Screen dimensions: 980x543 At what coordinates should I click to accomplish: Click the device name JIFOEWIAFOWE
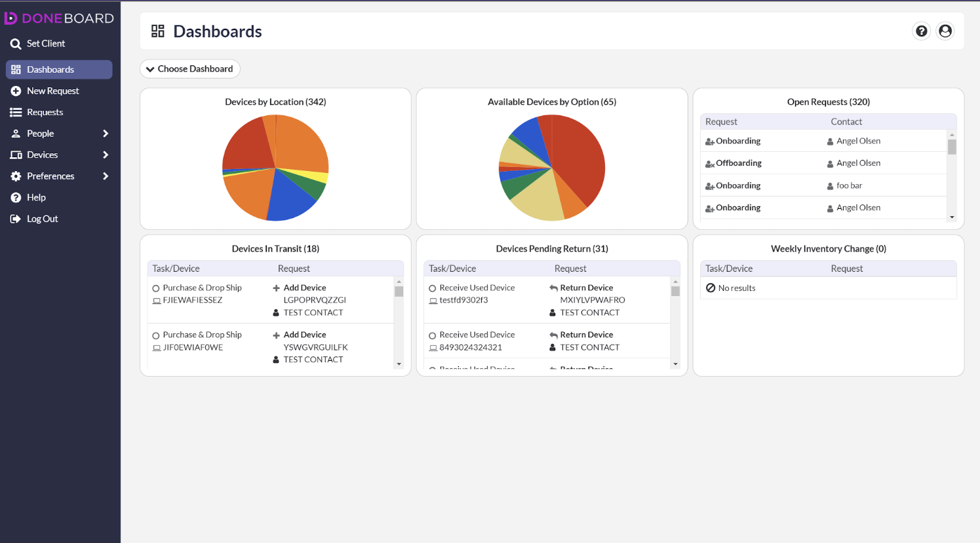click(x=193, y=348)
